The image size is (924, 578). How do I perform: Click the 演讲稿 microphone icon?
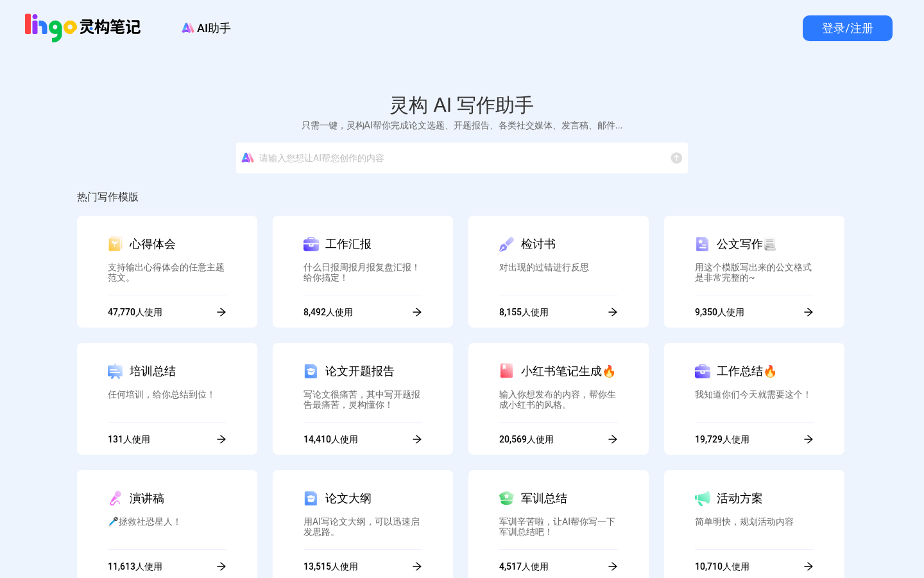(x=115, y=498)
